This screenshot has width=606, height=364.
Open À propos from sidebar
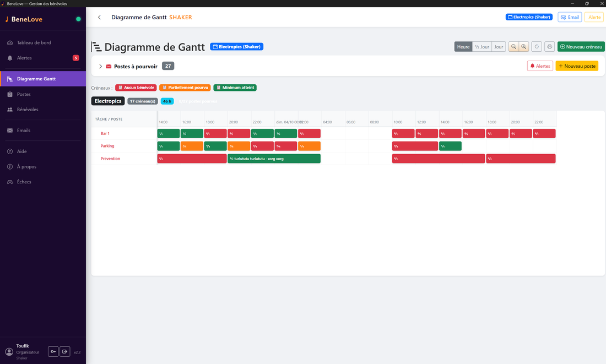(x=43, y=166)
